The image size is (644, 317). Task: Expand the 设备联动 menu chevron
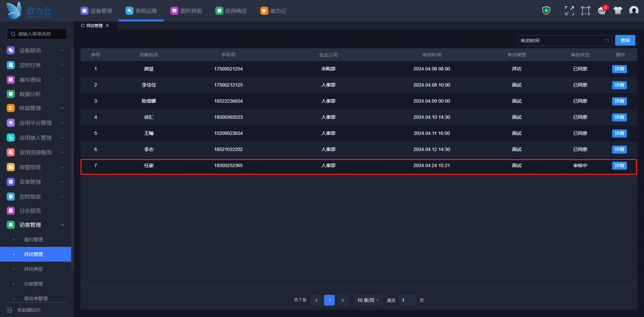point(62,50)
